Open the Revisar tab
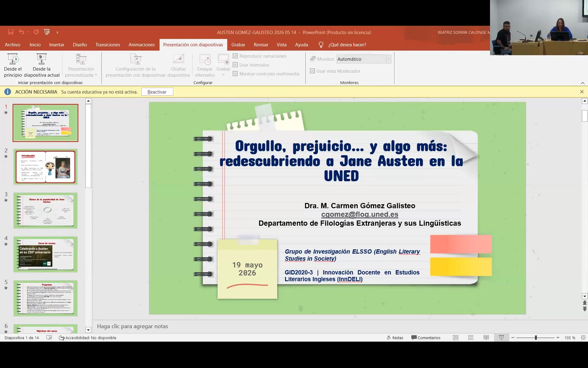 261,45
